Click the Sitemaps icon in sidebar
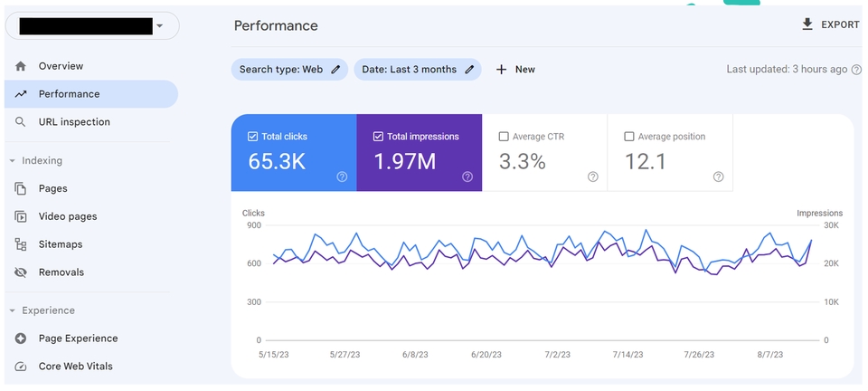 pos(21,244)
